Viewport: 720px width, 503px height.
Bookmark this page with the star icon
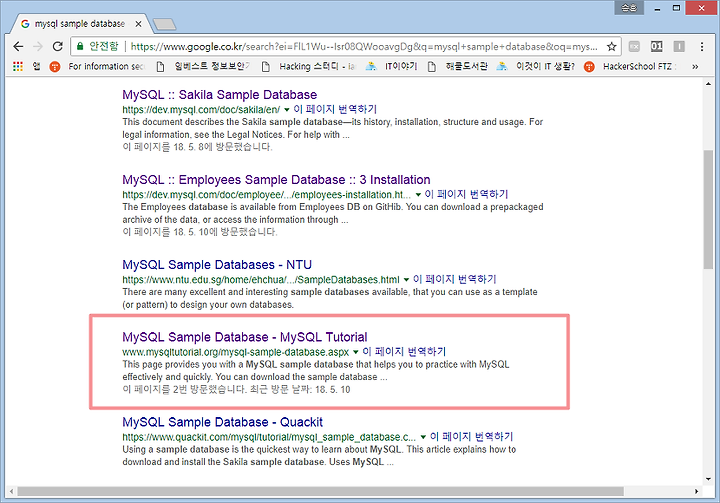(611, 46)
